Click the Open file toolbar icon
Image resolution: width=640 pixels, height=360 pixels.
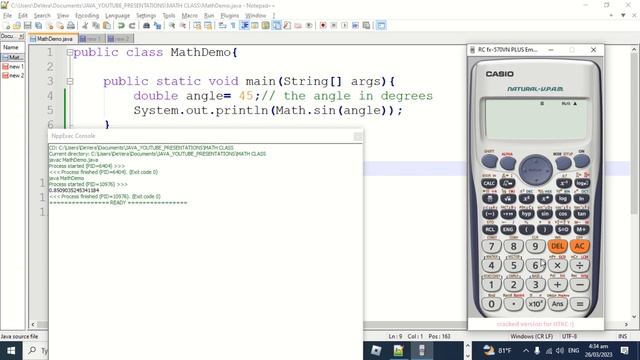pos(17,26)
